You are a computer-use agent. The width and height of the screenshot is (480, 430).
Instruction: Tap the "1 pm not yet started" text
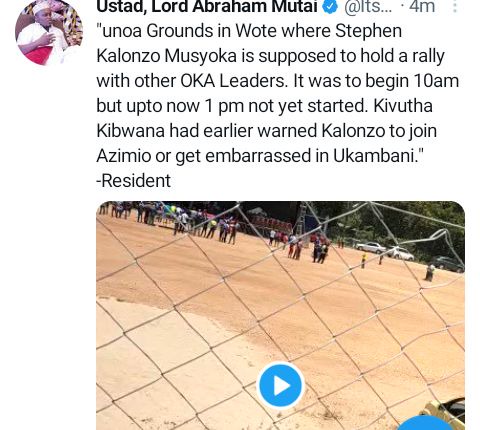[288, 106]
